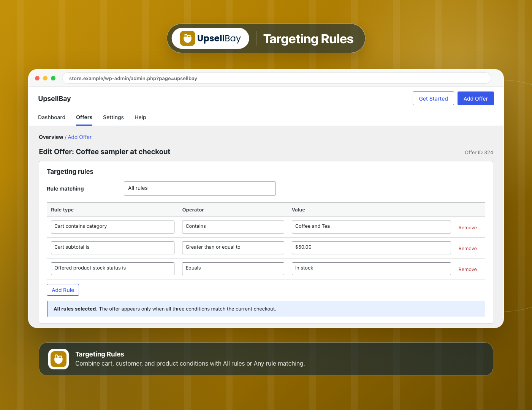Click the Value column header
This screenshot has width=532, height=410.
(x=298, y=210)
